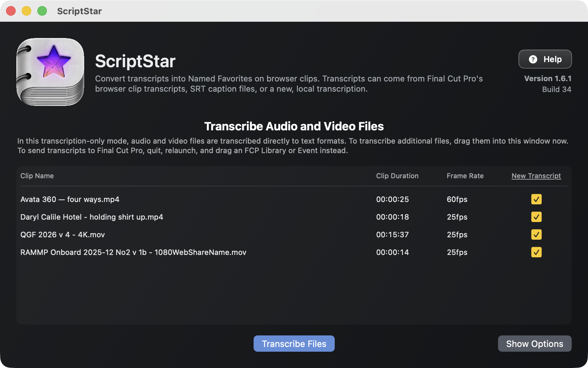Screen dimensions: 588x368
Task: Select the RAMMP Onboard 1080WebShareName.mov clip
Action: pyautogui.click(x=294, y=252)
